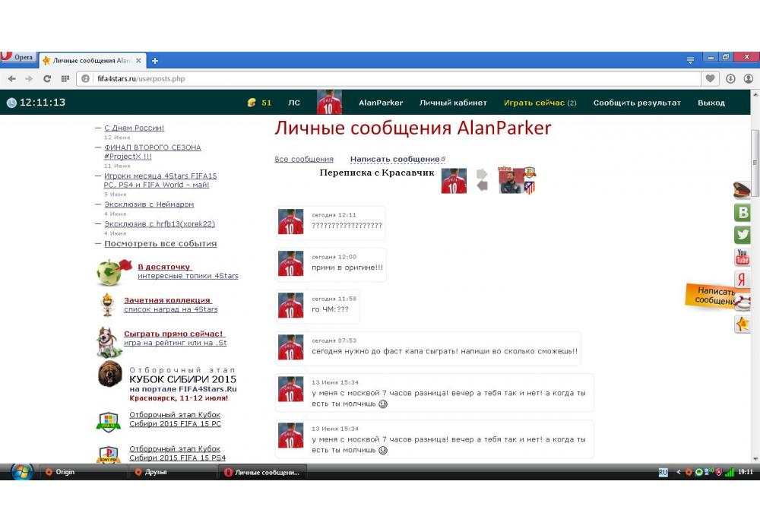Close the Личные сообщения tab
The image size is (760, 532).
pyautogui.click(x=138, y=61)
